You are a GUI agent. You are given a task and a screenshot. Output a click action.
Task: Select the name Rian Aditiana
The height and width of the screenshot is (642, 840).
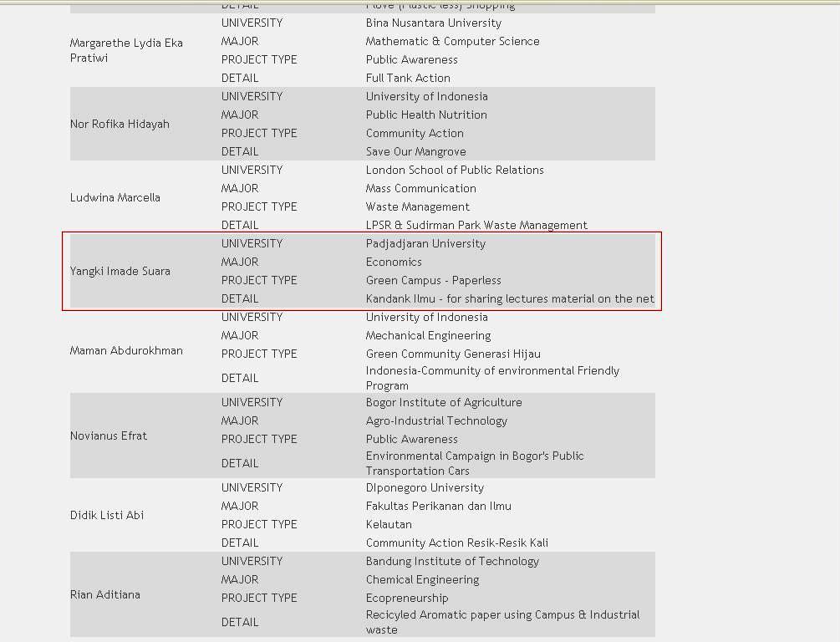(105, 594)
